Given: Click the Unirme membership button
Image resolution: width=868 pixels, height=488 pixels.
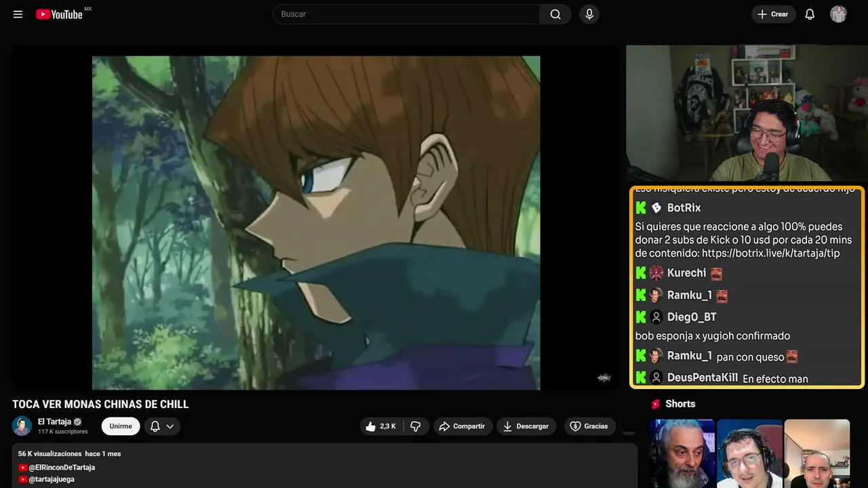Looking at the screenshot, I should pos(121,426).
